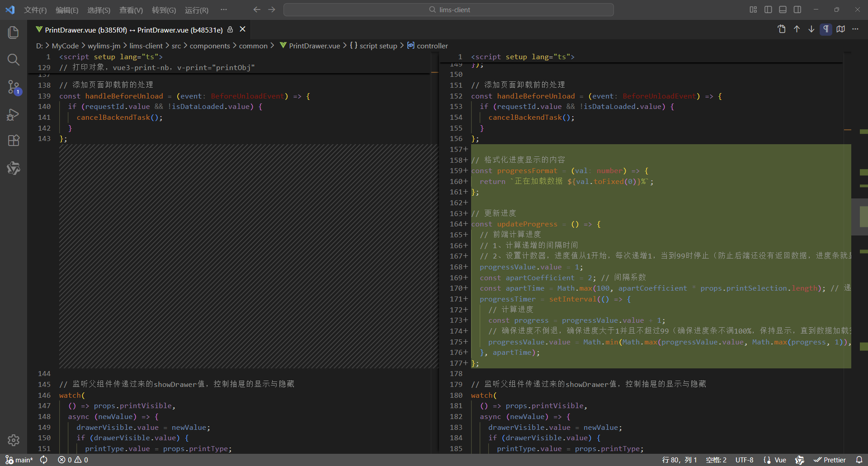This screenshot has width=868, height=466.
Task: Open the Search view
Action: pyautogui.click(x=14, y=59)
